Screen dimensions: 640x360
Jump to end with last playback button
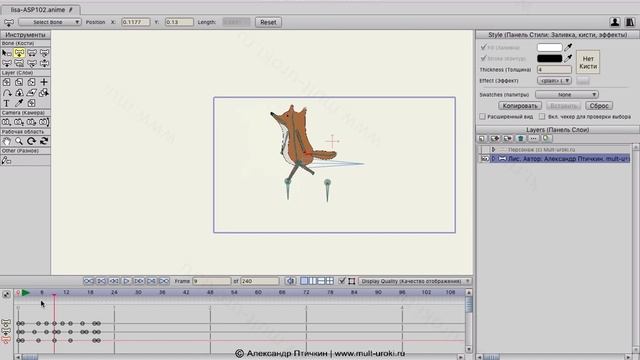point(164,281)
